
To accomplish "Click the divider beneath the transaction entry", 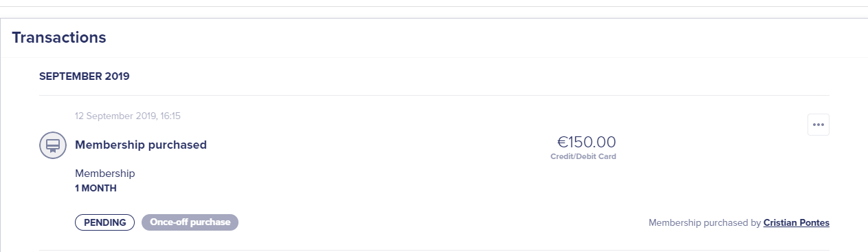I will coord(434,250).
